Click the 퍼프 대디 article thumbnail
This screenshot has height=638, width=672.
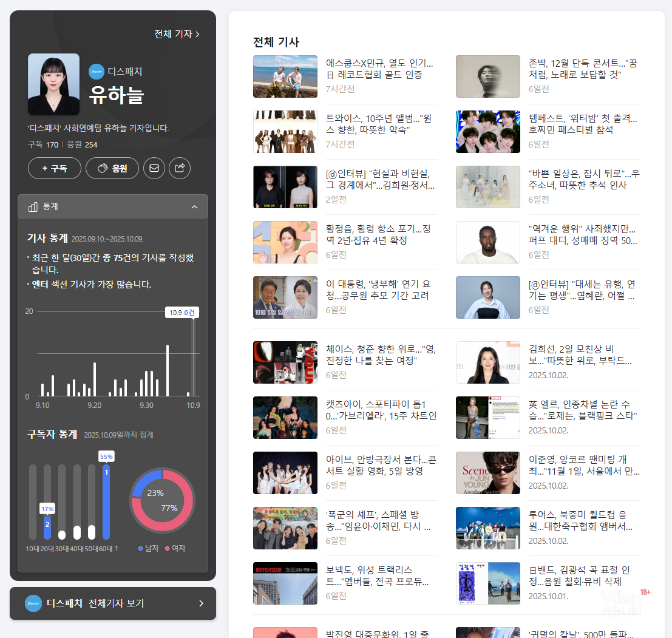(487, 242)
